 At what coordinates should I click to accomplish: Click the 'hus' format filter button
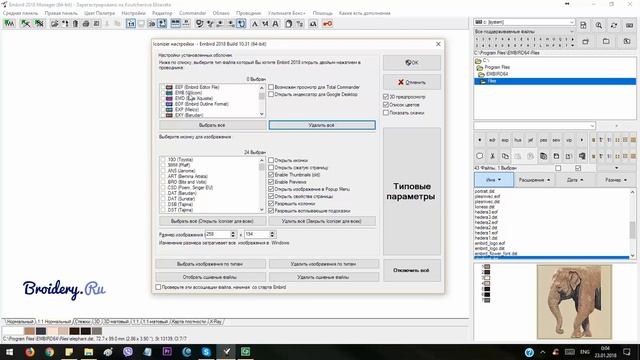click(518, 140)
